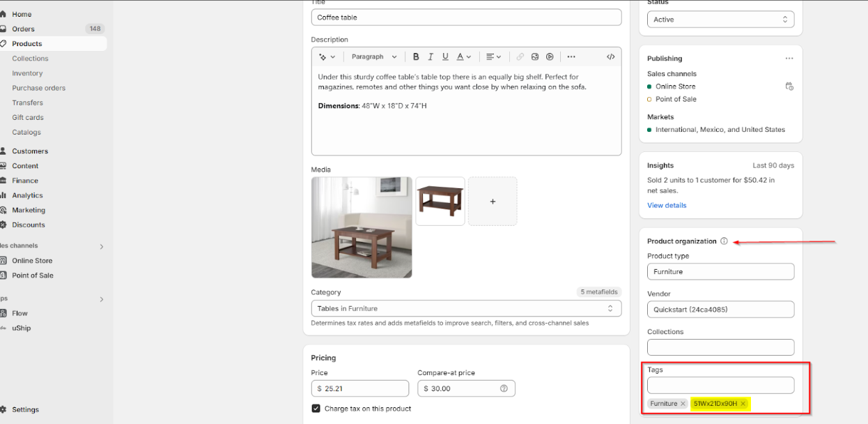View details in the Insights card
This screenshot has width=868, height=424.
click(666, 205)
